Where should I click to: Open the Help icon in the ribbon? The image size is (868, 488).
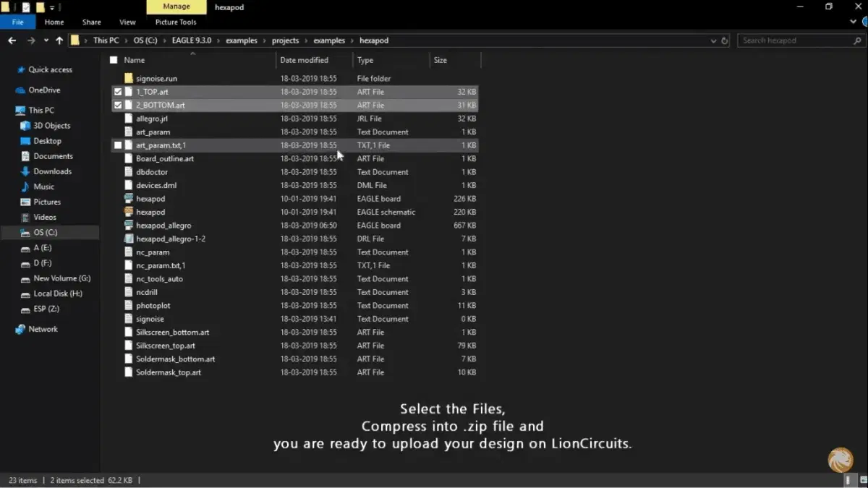tap(863, 22)
